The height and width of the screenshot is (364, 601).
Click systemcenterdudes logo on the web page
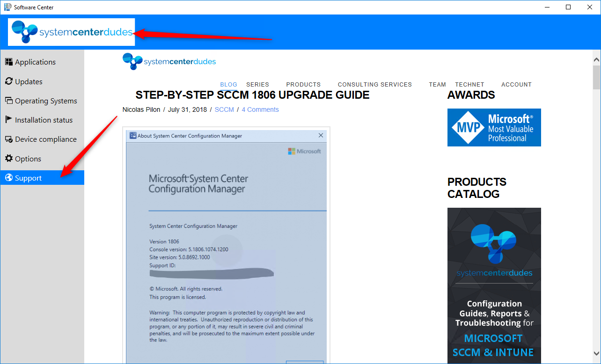(169, 61)
